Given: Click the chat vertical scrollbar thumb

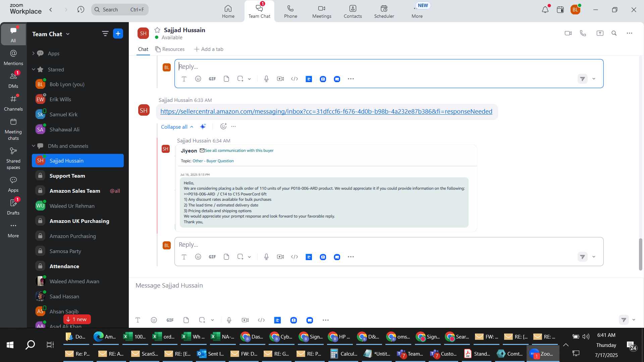Looking at the screenshot, I should tap(640, 254).
